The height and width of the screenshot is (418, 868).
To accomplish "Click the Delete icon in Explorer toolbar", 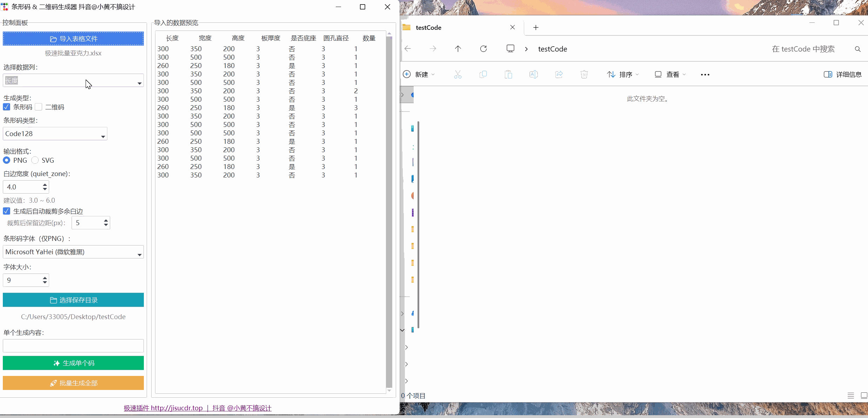I will coord(584,74).
